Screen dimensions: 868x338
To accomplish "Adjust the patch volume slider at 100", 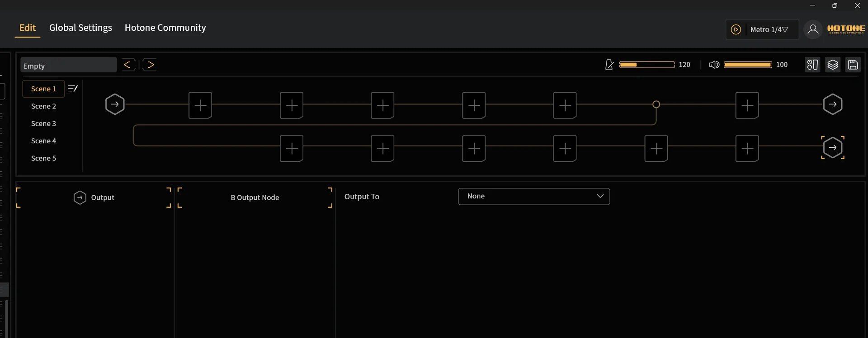I will point(748,65).
